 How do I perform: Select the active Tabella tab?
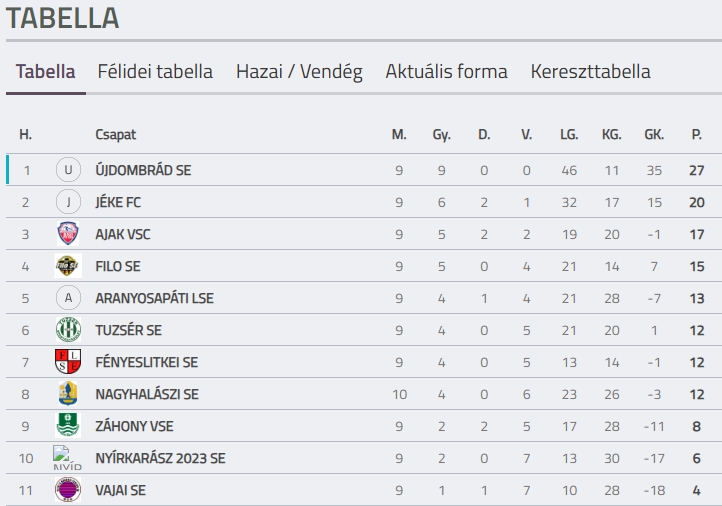tap(46, 72)
